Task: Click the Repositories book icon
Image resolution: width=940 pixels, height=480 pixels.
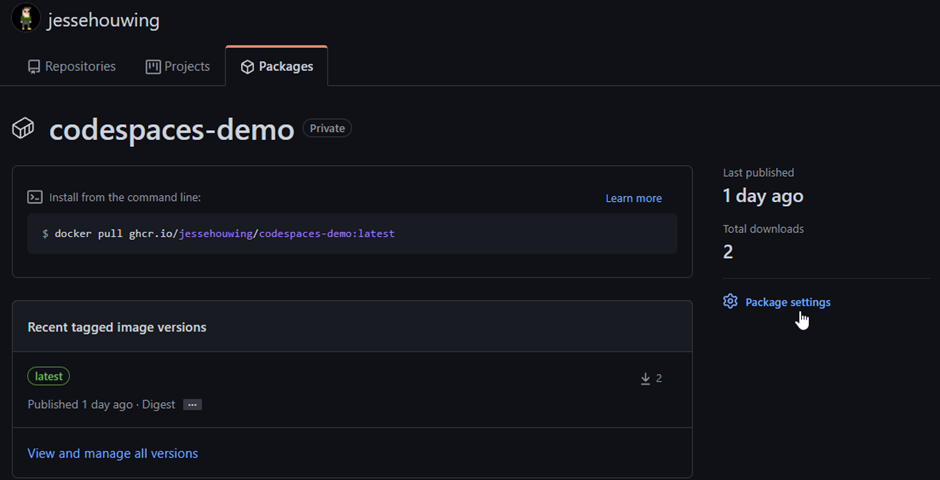Action: tap(34, 67)
